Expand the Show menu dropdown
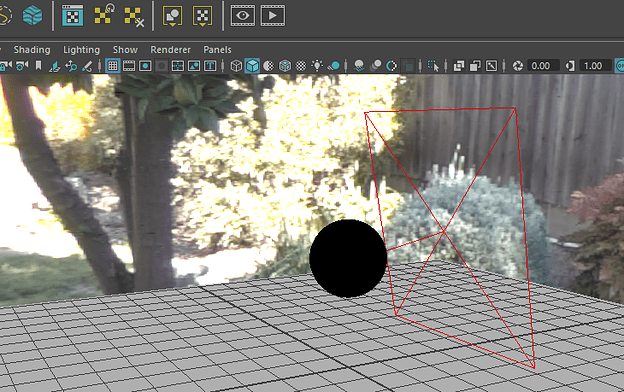Viewport: 624px width, 392px height. tap(125, 50)
